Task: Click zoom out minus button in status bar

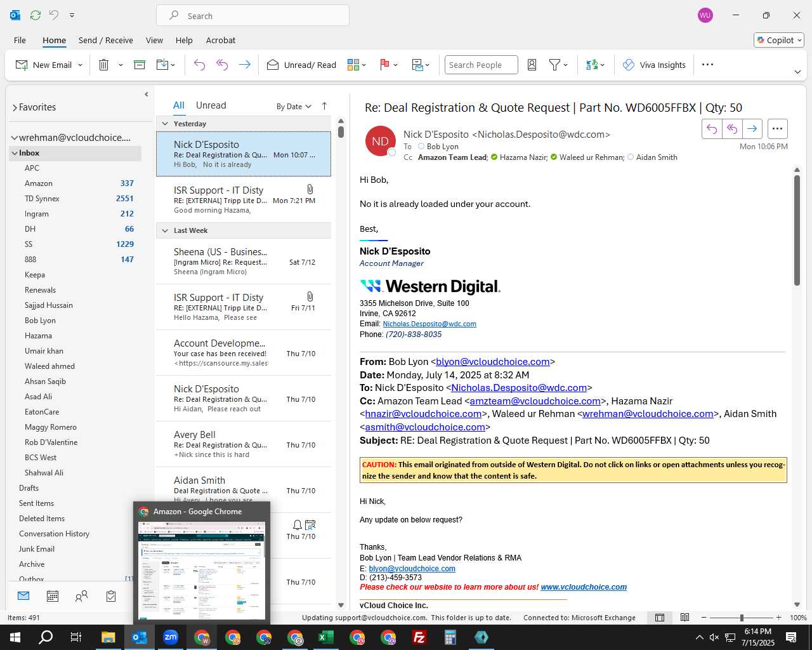Action: pyautogui.click(x=704, y=618)
